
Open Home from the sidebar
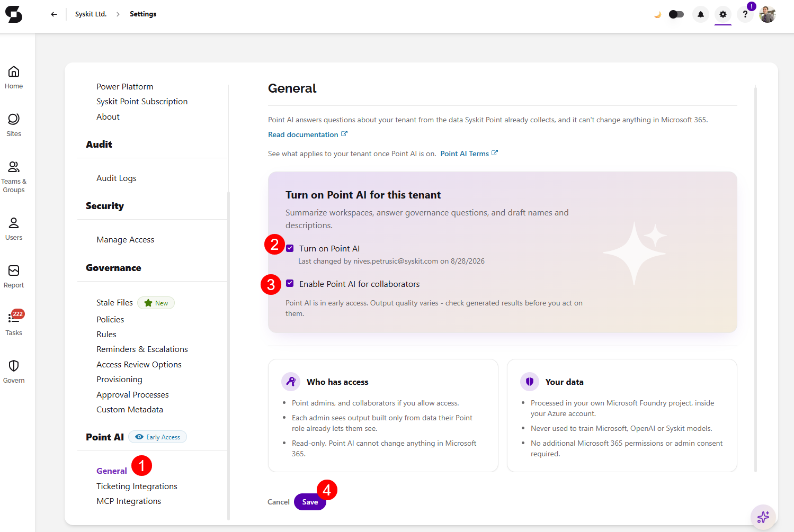point(14,77)
